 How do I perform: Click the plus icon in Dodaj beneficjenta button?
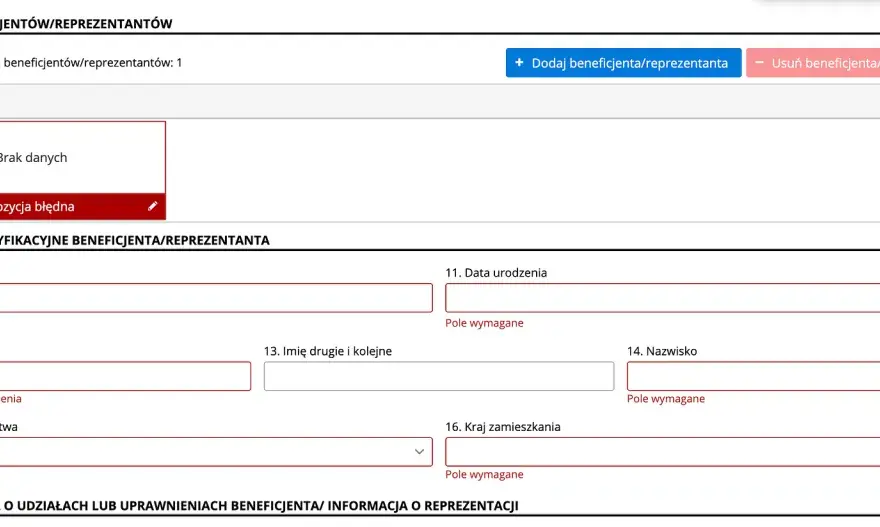coord(519,62)
